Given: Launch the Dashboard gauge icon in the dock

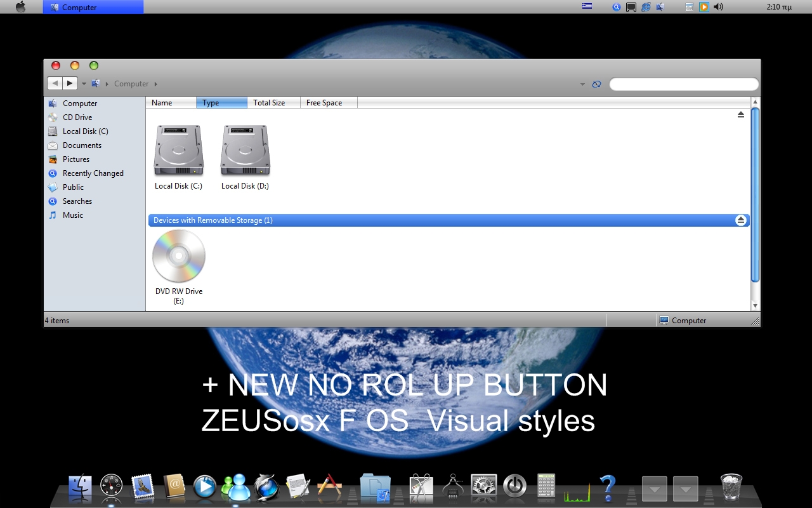Looking at the screenshot, I should click(x=111, y=487).
